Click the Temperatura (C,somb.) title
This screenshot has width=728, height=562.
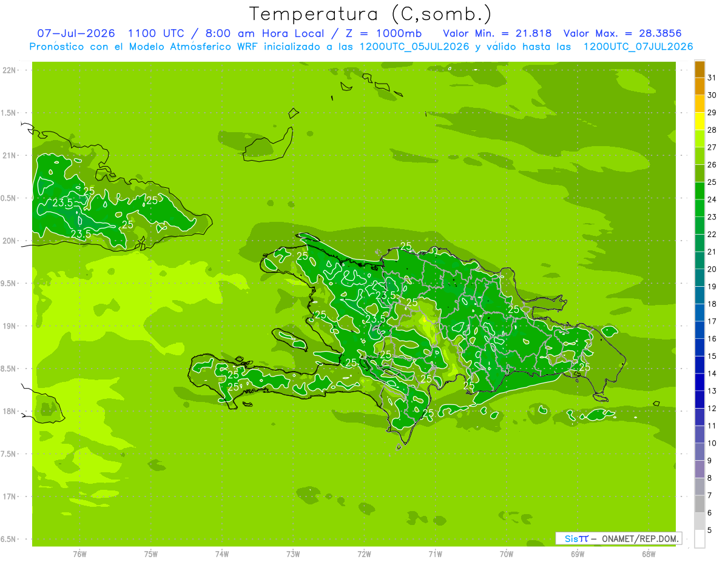[371, 14]
